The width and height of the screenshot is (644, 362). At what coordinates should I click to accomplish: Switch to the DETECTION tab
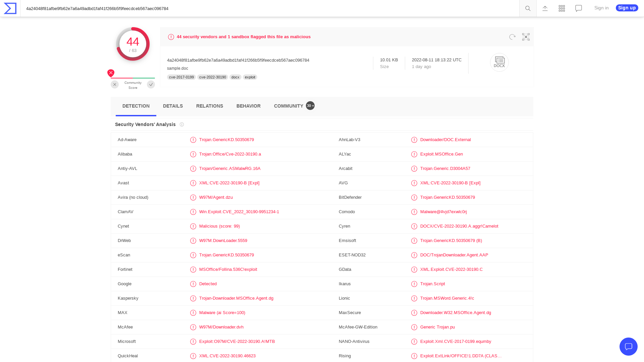click(x=136, y=106)
